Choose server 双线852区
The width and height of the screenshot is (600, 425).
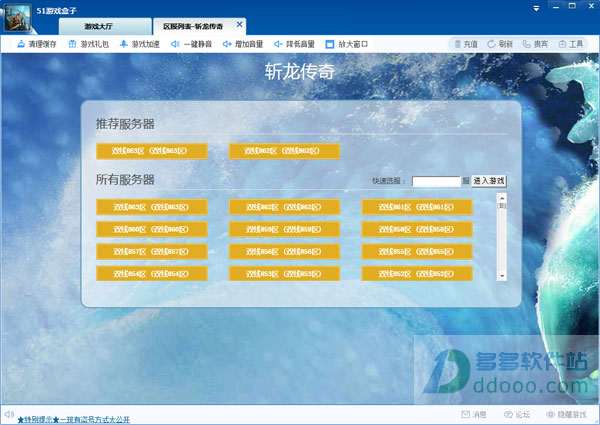click(x=417, y=274)
